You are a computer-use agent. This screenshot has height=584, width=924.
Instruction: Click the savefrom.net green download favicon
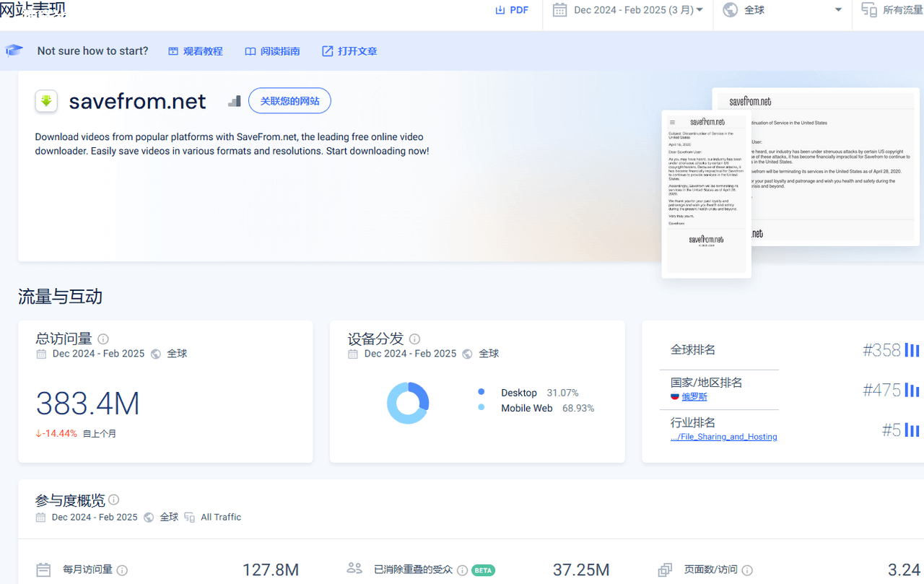coord(46,101)
